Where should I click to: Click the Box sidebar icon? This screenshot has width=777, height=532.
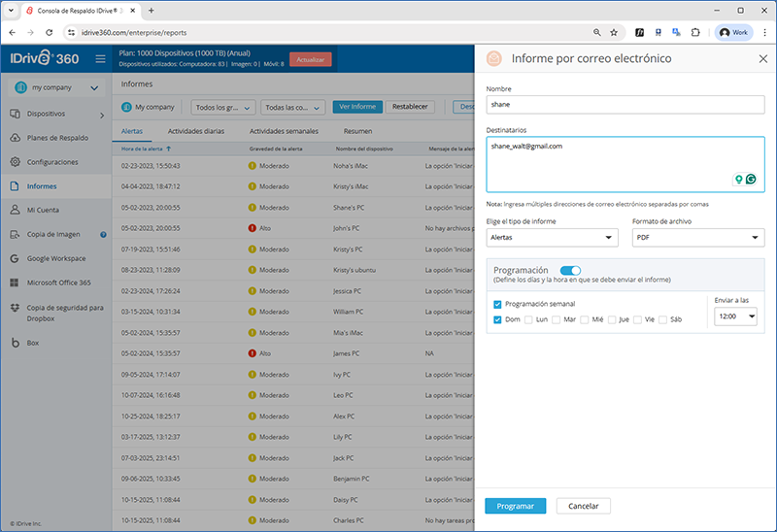16,343
